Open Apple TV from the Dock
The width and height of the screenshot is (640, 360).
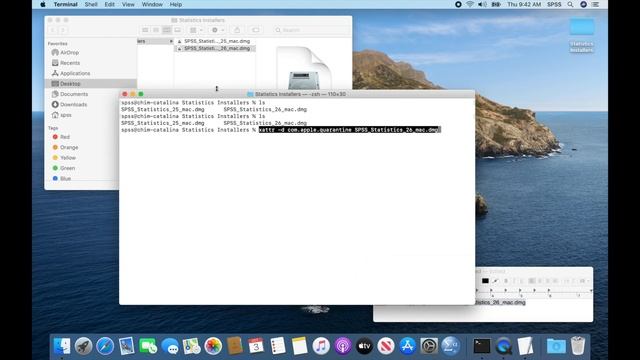pyautogui.click(x=364, y=346)
